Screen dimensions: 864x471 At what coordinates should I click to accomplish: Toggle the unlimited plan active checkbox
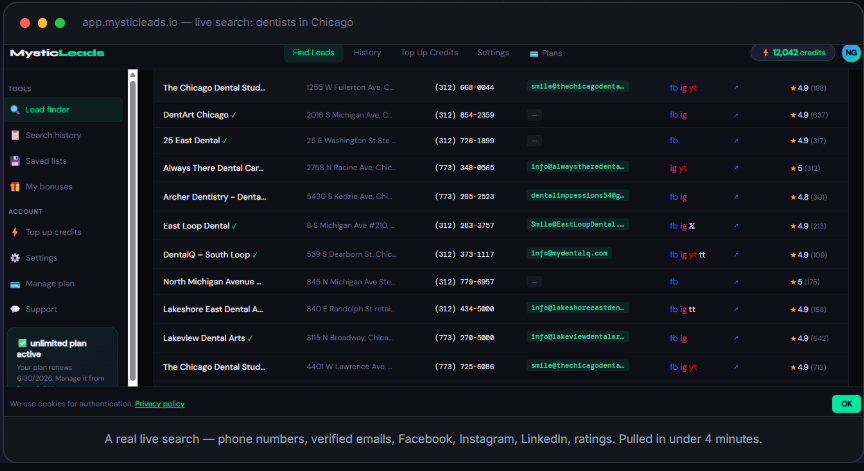pyautogui.click(x=22, y=343)
